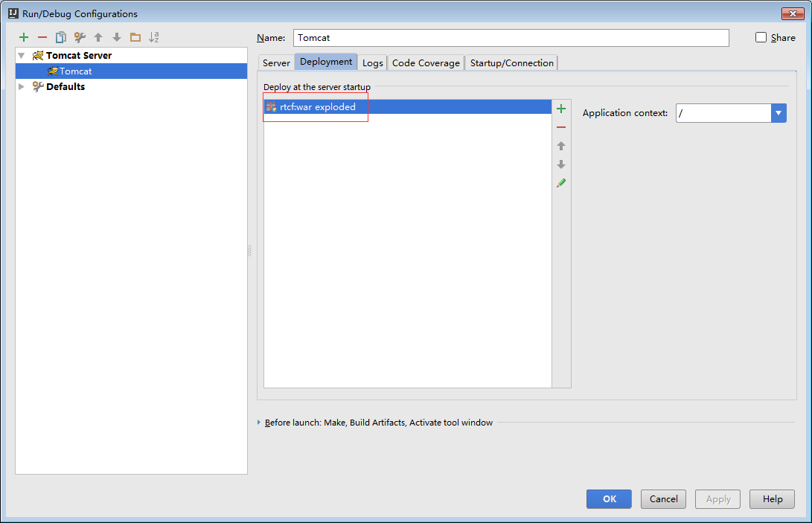Image resolution: width=812 pixels, height=523 pixels.
Task: Focus the Name input field
Action: coord(511,38)
